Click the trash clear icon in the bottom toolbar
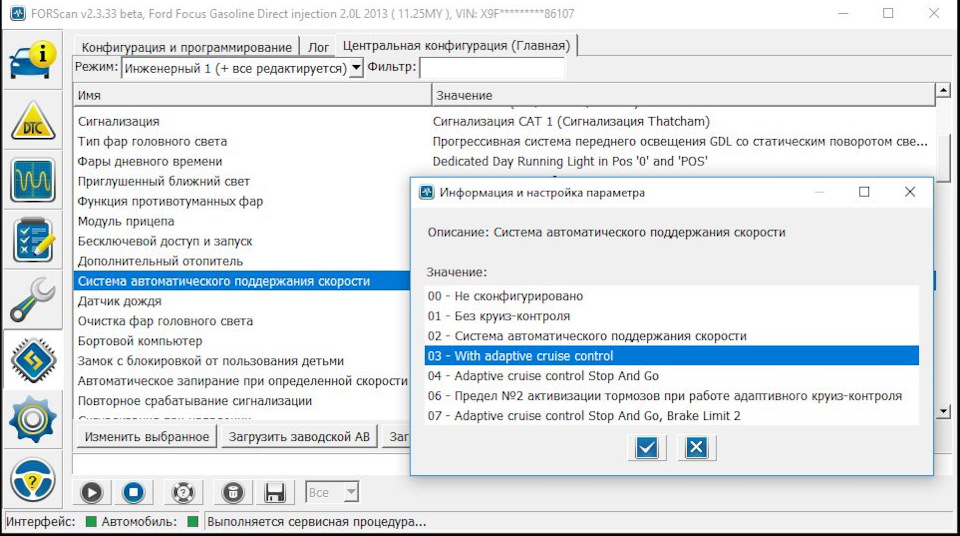This screenshot has height=536, width=960. coord(233,493)
